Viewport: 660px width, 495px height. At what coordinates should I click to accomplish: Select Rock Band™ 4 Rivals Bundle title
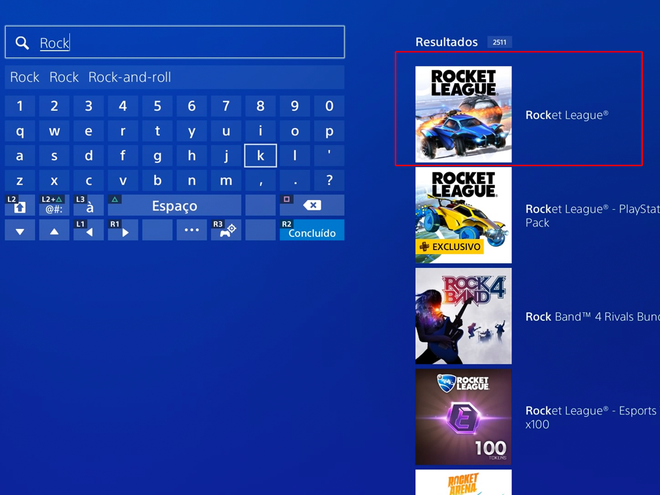point(592,317)
